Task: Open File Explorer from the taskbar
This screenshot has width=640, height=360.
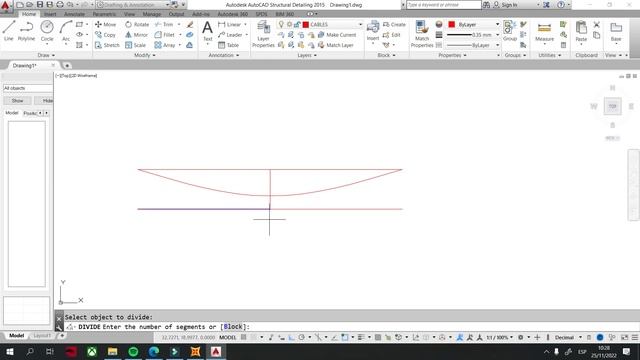Action: coord(113,352)
